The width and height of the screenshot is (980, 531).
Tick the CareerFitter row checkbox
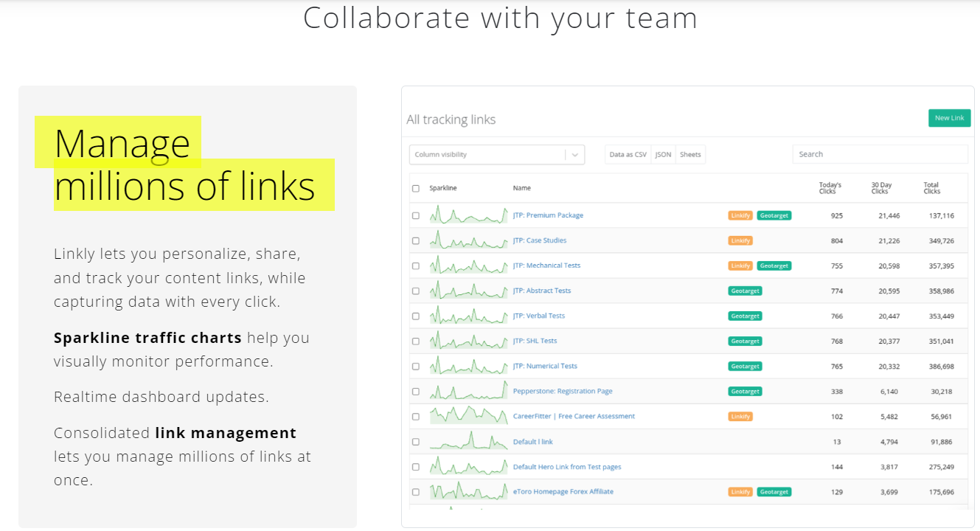point(416,417)
